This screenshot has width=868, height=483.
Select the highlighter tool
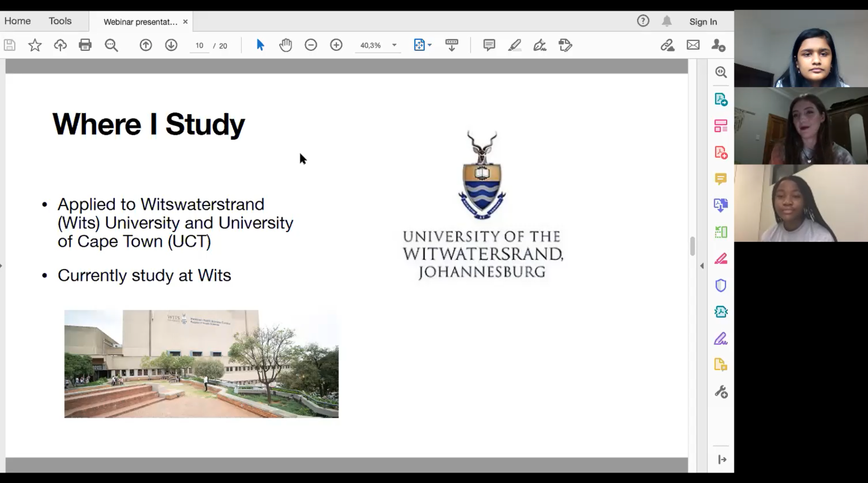515,45
